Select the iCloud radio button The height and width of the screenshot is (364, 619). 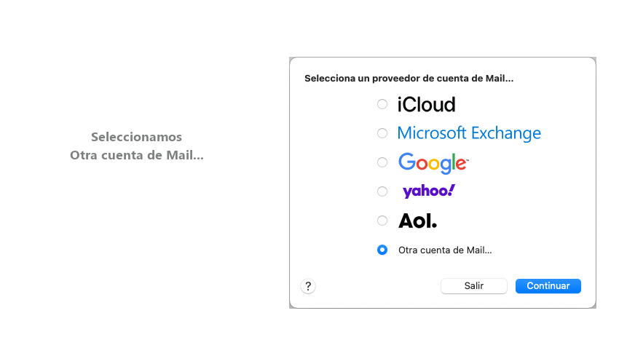(x=382, y=104)
